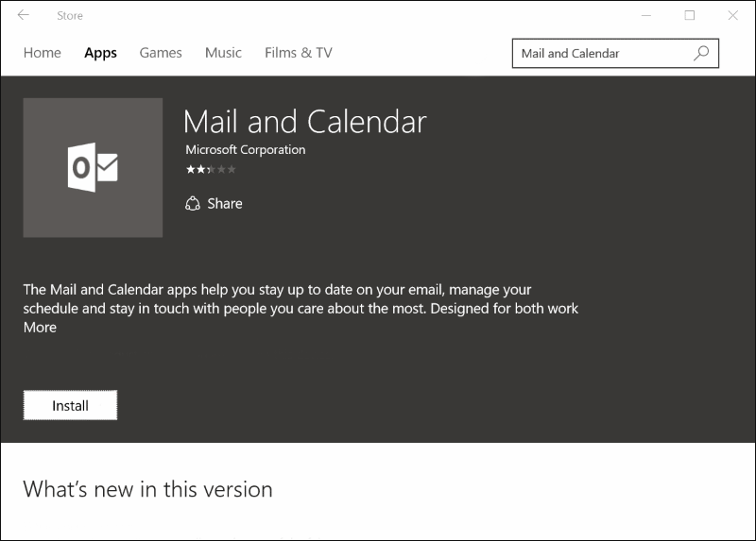Image resolution: width=756 pixels, height=541 pixels.
Task: Click the What's new in this version heading
Action: pyautogui.click(x=147, y=489)
